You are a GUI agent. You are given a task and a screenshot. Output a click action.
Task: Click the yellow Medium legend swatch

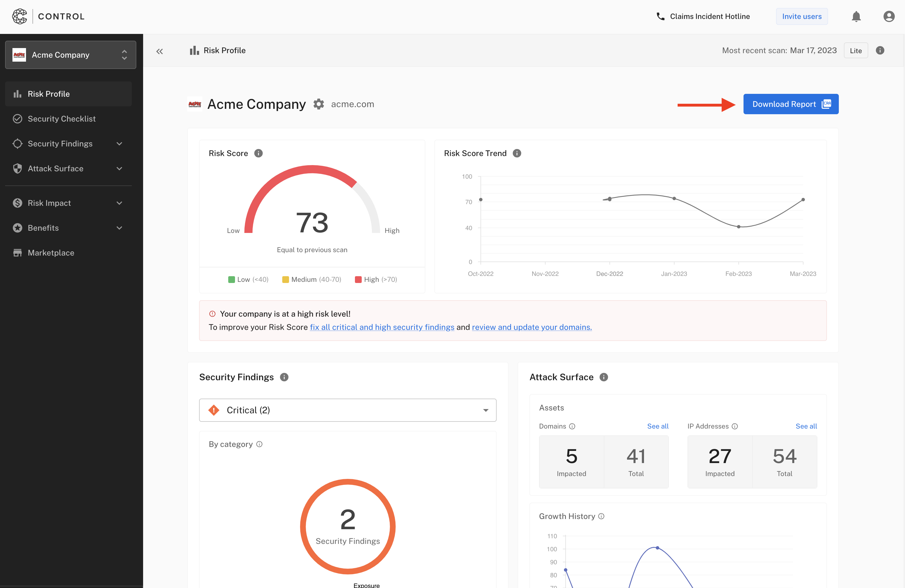click(x=285, y=279)
